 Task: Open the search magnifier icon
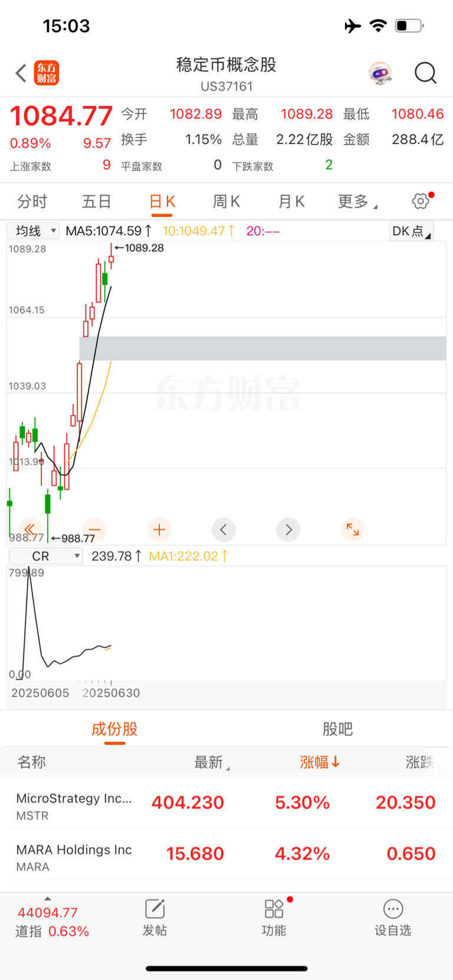click(425, 73)
